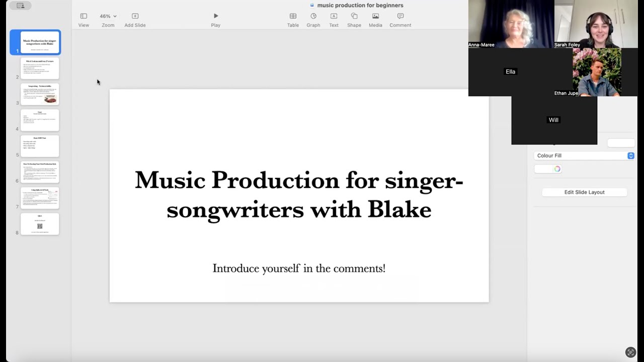Open the View sidebar options icon
The height and width of the screenshot is (362, 644).
tap(84, 16)
